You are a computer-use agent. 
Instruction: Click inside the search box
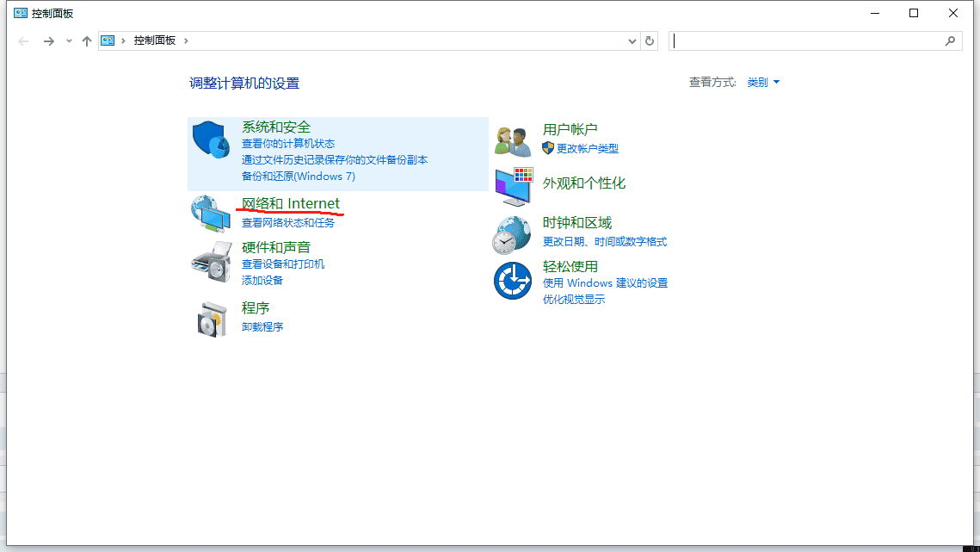click(813, 40)
